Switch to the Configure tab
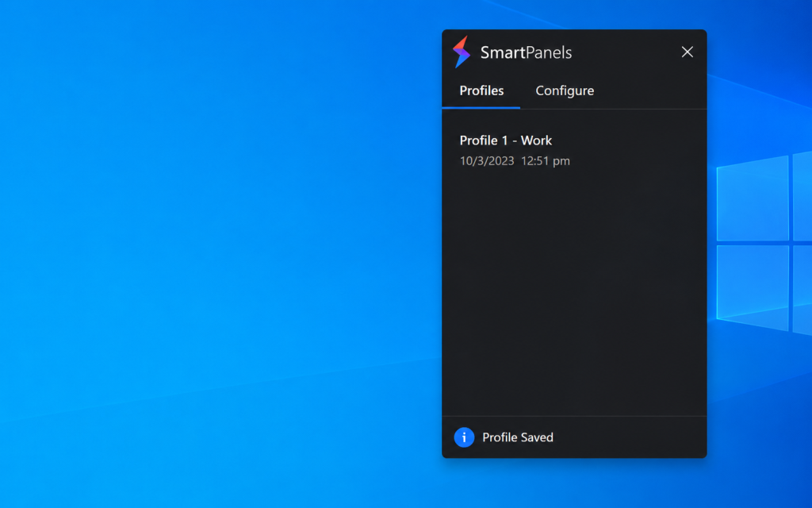812x508 pixels. tap(565, 90)
